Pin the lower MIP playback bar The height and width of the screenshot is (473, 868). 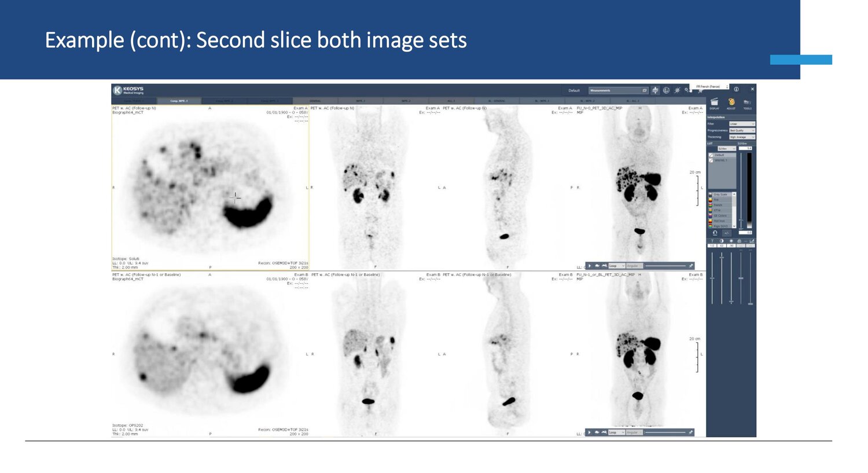point(690,432)
